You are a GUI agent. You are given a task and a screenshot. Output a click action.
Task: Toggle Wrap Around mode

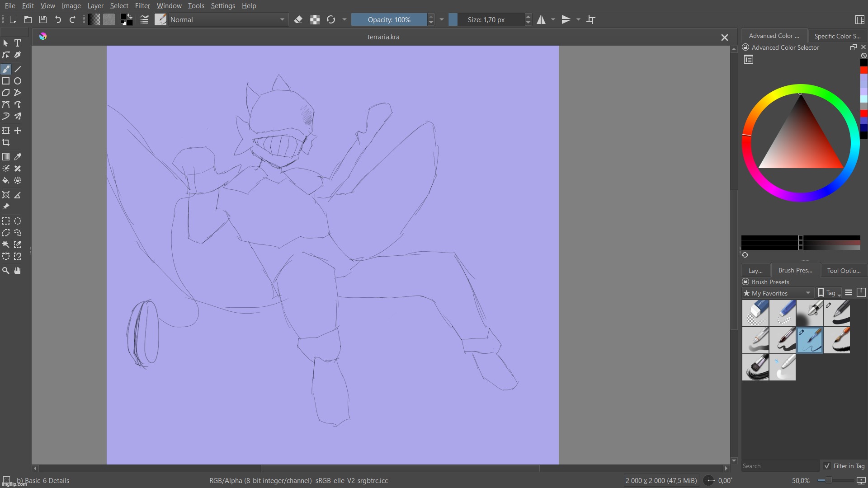coord(591,19)
